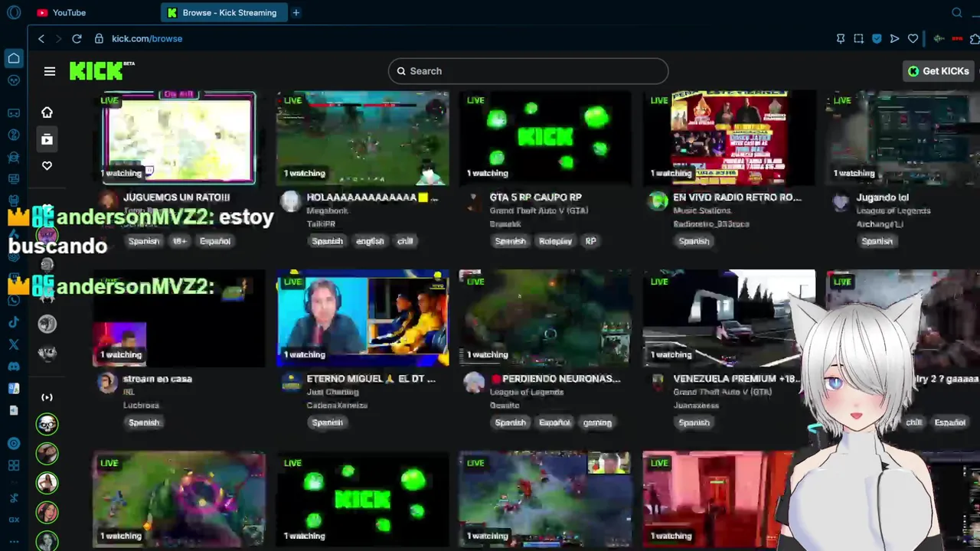980x551 pixels.
Task: Open VENEZUELA PREMIUM +18 stream title
Action: (737, 379)
